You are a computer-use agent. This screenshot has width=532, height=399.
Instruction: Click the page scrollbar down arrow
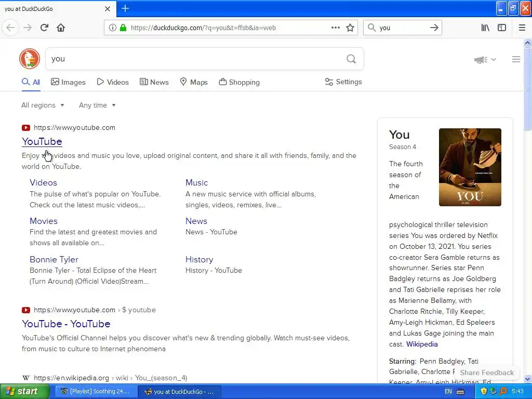[x=527, y=379]
